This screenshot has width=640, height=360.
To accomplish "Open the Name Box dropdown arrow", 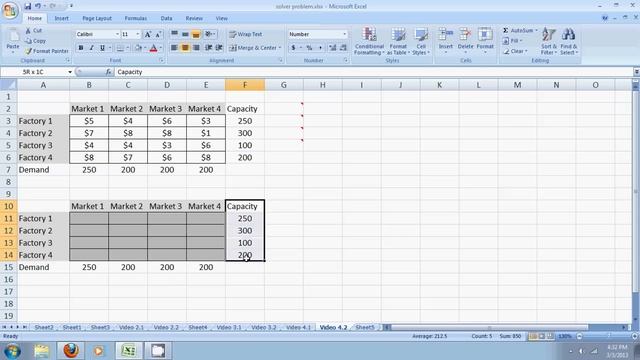I will tap(70, 72).
